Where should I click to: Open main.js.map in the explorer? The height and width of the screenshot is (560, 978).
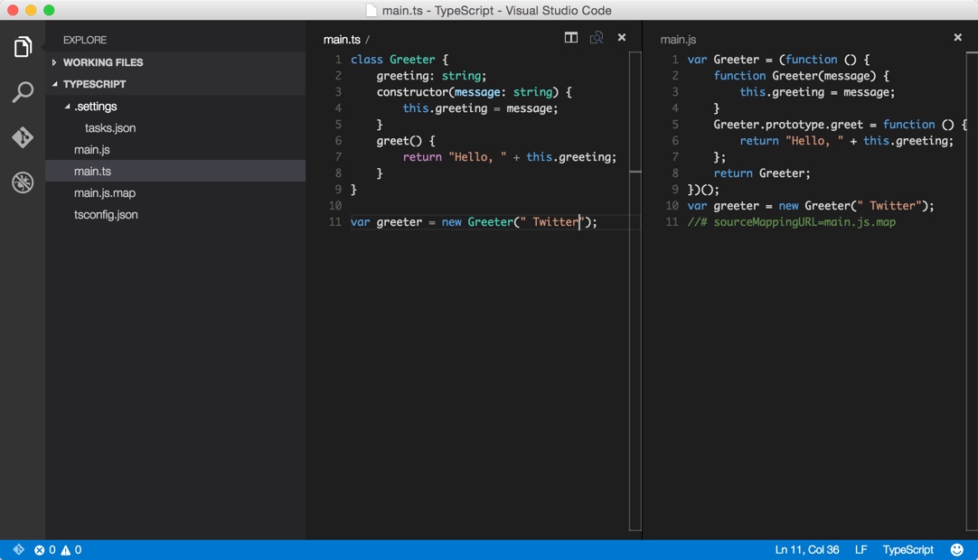coord(105,193)
